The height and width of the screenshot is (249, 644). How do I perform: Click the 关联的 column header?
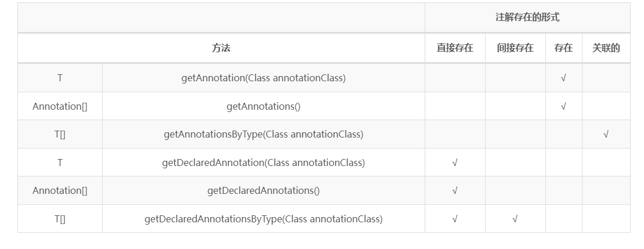coord(606,48)
